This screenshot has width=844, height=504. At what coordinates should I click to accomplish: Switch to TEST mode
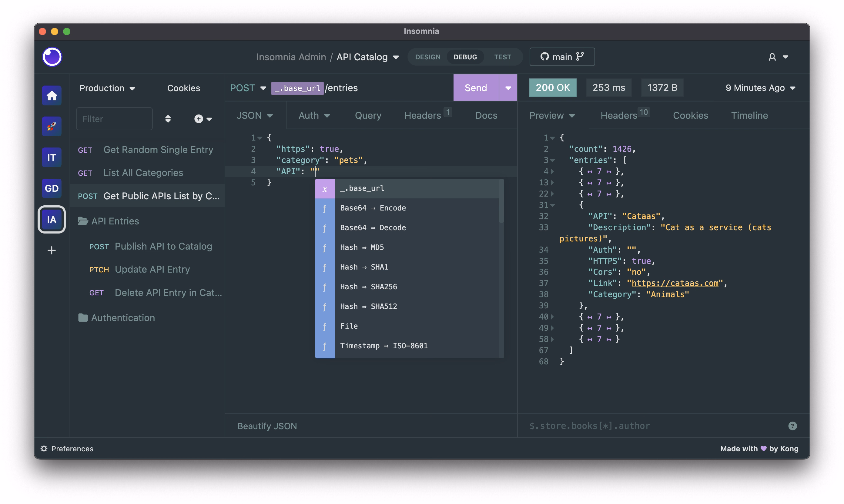click(x=502, y=57)
